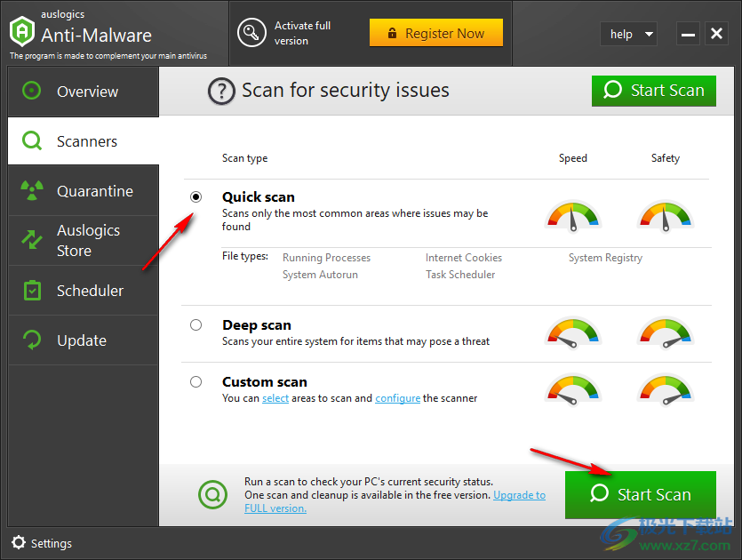Go to the Quarantine section
This screenshot has height=560, width=742.
pos(84,191)
